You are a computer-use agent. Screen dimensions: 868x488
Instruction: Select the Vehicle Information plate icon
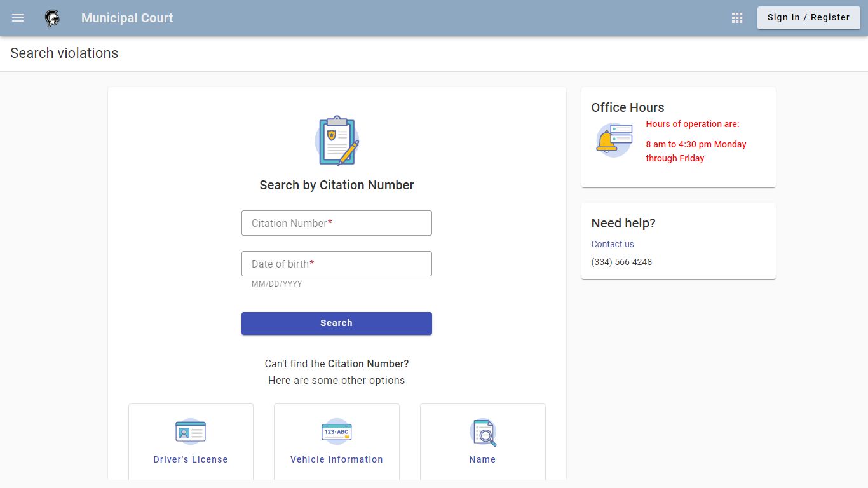pos(337,431)
